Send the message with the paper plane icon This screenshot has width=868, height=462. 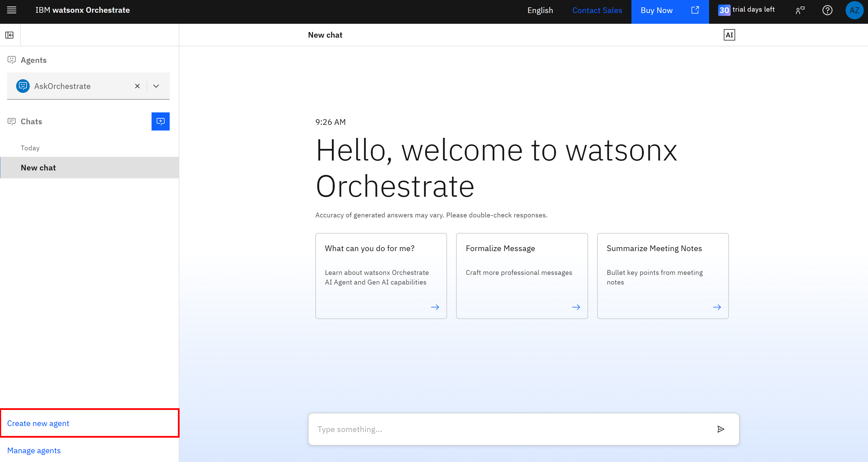coord(721,429)
